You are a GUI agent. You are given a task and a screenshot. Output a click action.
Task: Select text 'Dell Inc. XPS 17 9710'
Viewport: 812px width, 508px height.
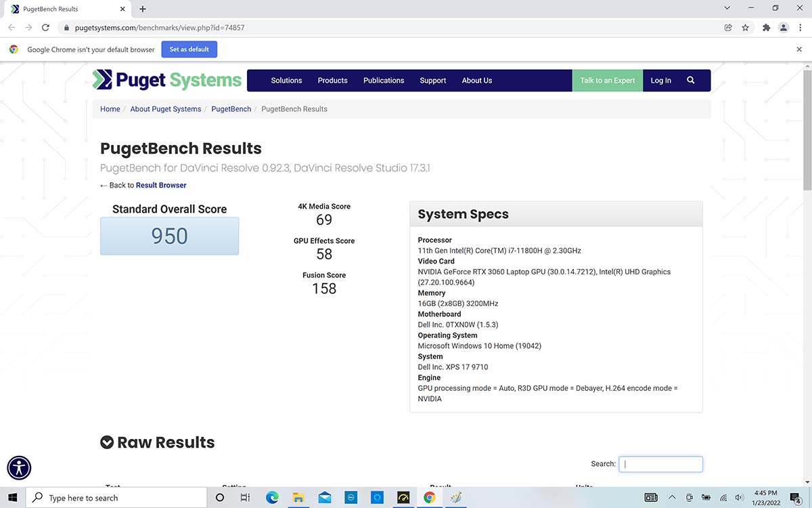(453, 367)
